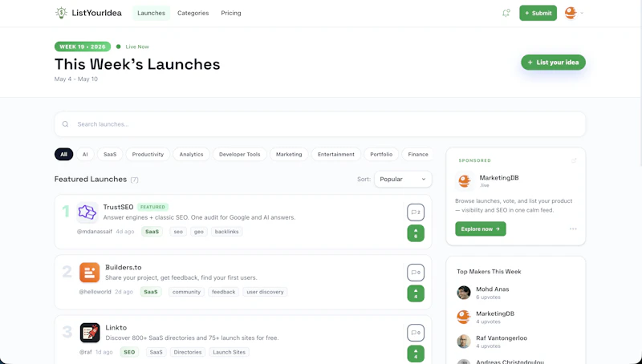Click the Launch Sites tag
642x364 pixels.
click(230, 352)
